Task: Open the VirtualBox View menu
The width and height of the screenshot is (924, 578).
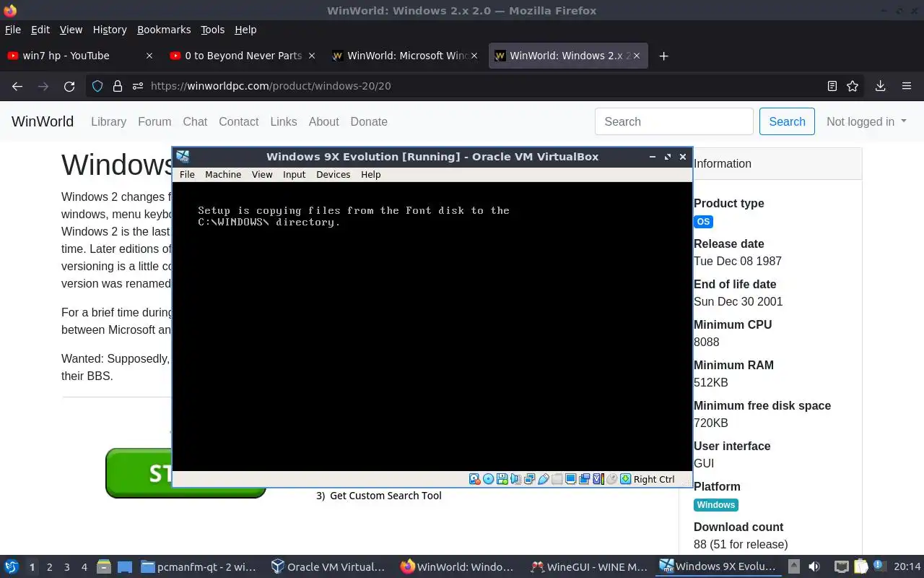Action: point(262,174)
